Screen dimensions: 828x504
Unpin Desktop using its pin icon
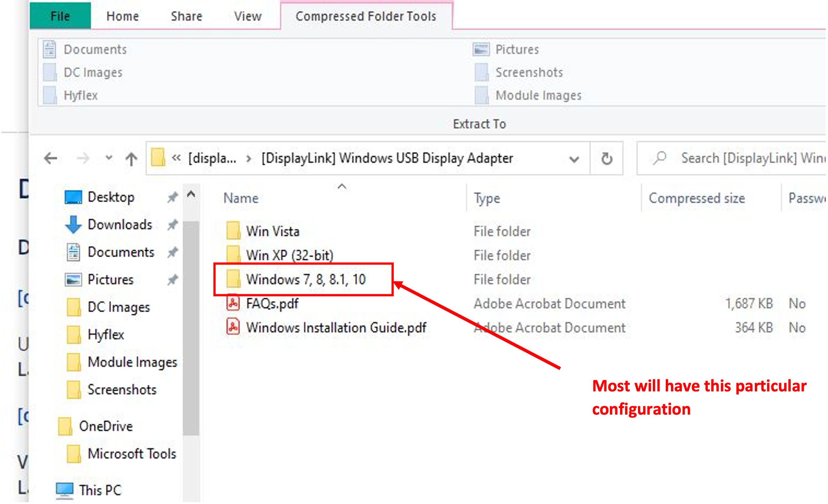172,197
